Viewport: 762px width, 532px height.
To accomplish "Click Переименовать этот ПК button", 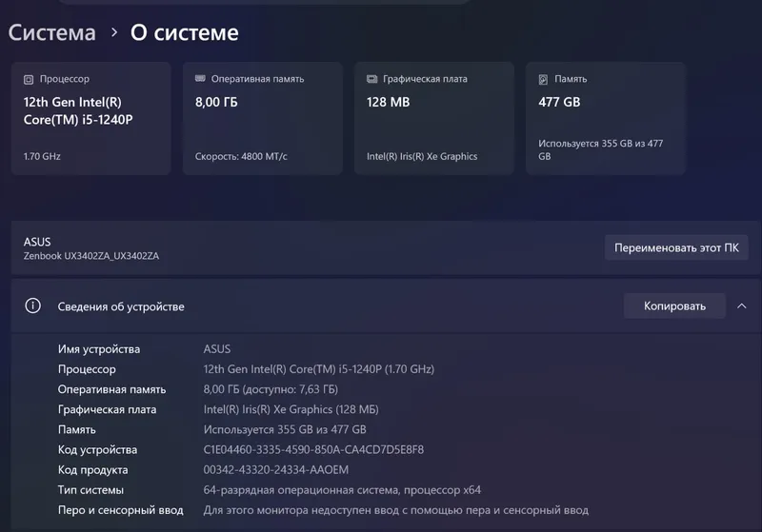I will tap(676, 247).
